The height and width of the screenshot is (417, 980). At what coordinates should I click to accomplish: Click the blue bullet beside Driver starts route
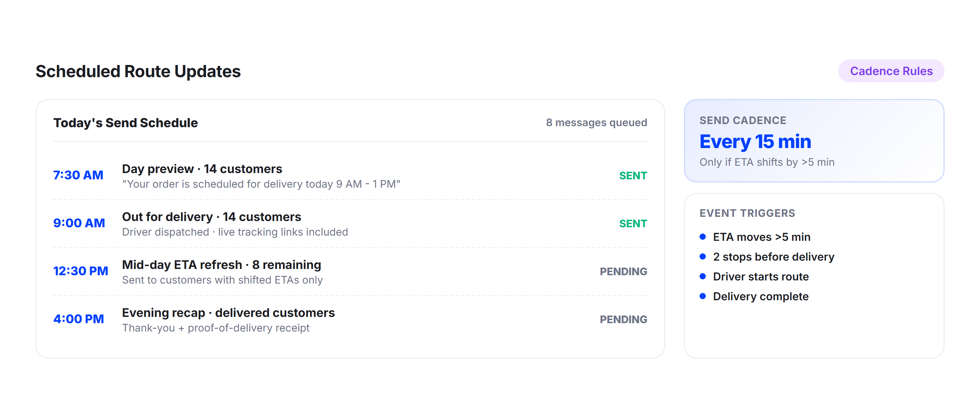(703, 277)
